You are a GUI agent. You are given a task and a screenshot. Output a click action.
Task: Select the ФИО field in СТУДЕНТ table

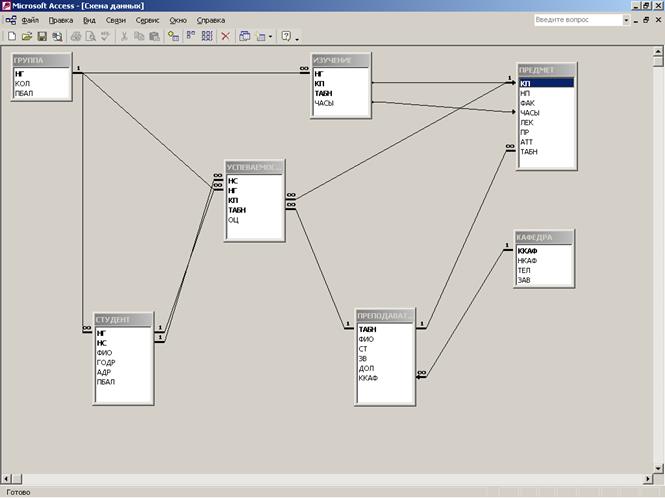[x=103, y=352]
